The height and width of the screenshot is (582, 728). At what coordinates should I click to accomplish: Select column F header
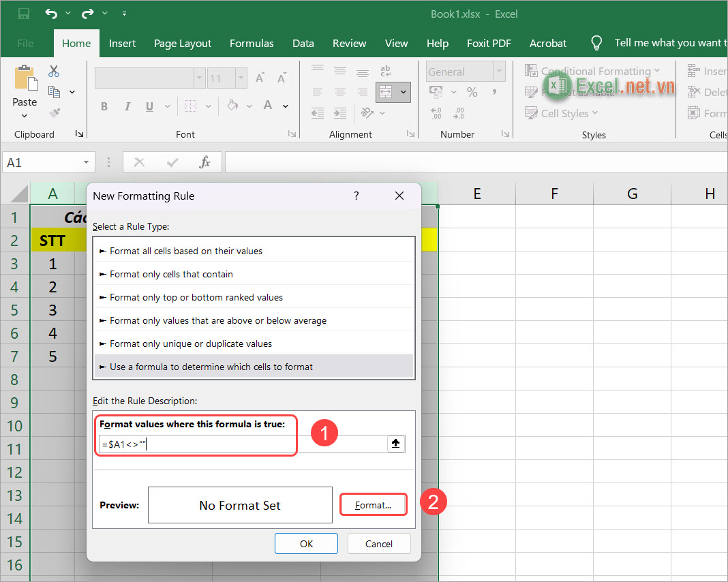(554, 193)
